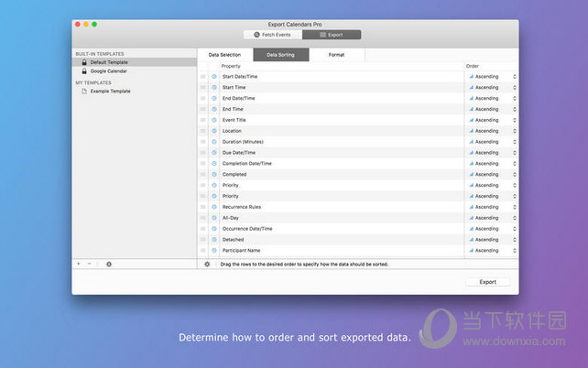
Task: Select Default Template in the sidebar
Action: click(135, 62)
